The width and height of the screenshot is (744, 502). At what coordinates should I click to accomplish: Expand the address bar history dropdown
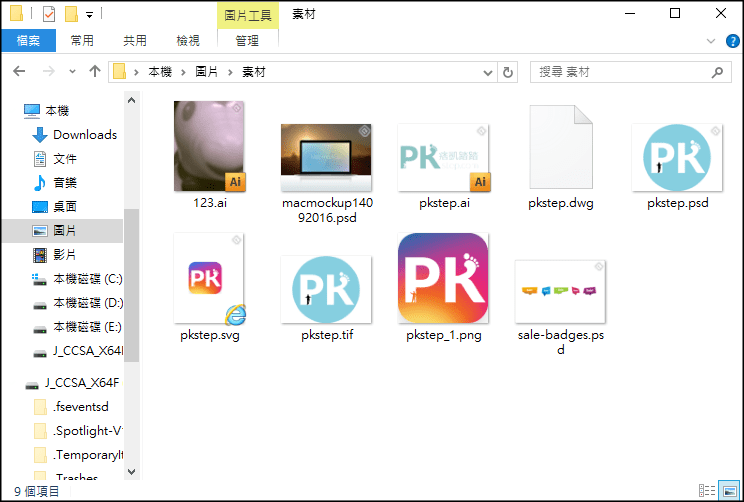pos(487,73)
